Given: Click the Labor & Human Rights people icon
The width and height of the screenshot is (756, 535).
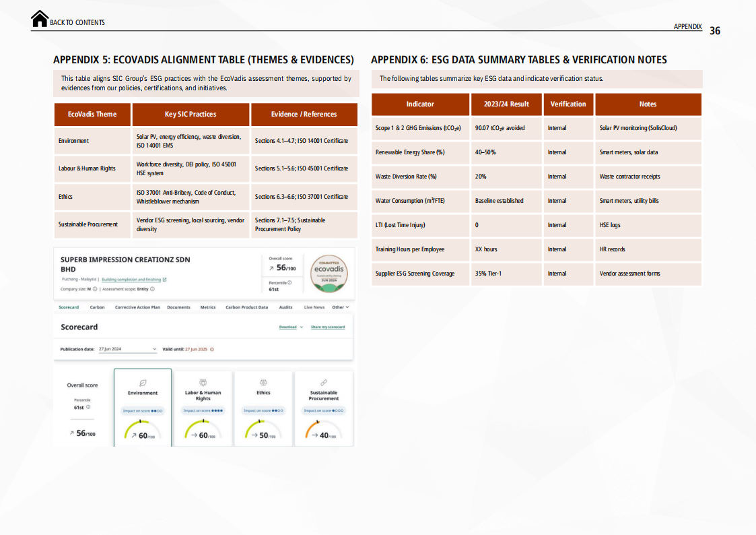Looking at the screenshot, I should pos(203,382).
